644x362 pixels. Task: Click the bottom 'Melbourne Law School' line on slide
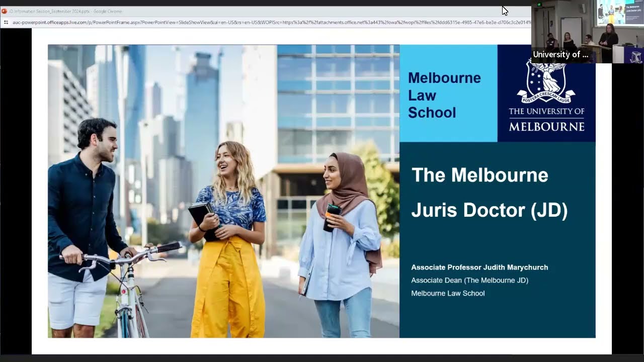point(448,294)
